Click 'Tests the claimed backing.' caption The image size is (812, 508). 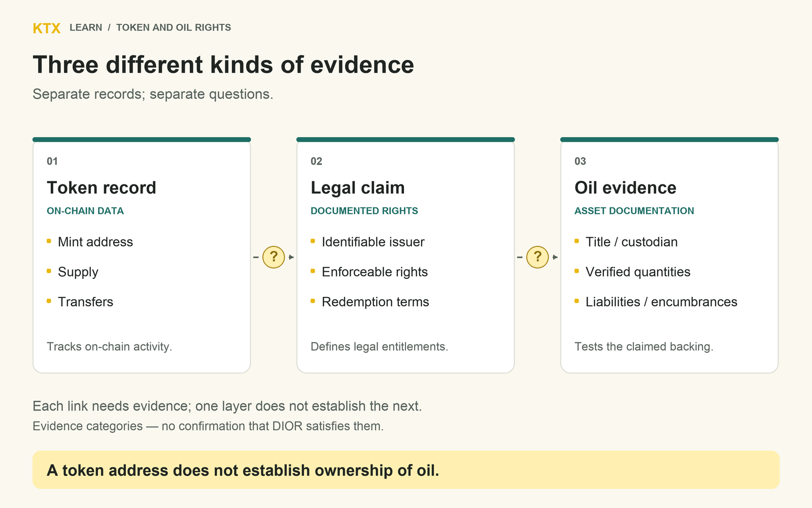(644, 346)
